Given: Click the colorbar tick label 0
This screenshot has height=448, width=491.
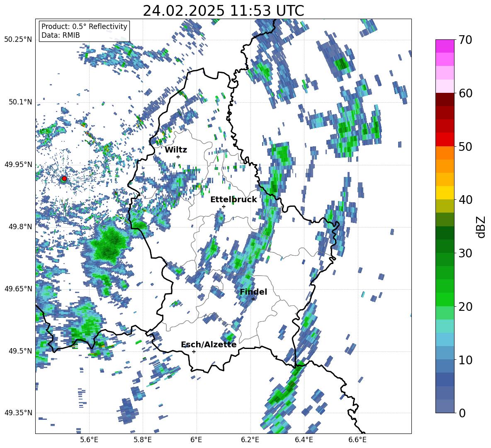Looking at the screenshot, I should point(462,413).
